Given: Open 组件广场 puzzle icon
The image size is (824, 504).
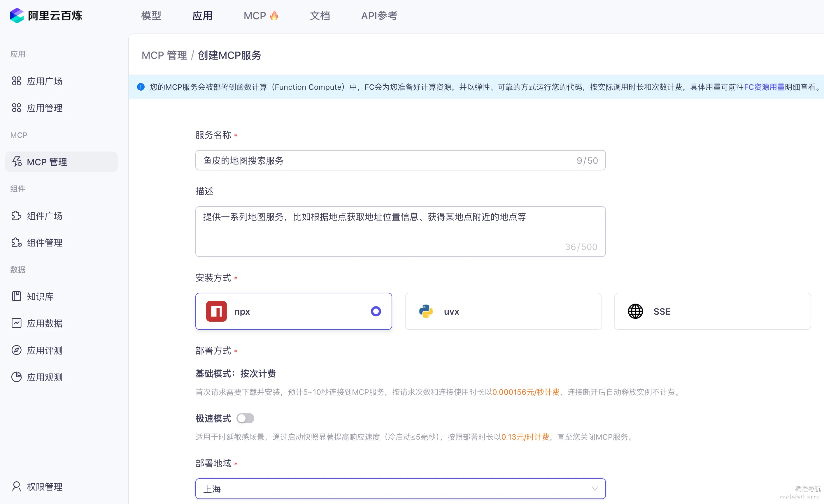Looking at the screenshot, I should pyautogui.click(x=16, y=216).
